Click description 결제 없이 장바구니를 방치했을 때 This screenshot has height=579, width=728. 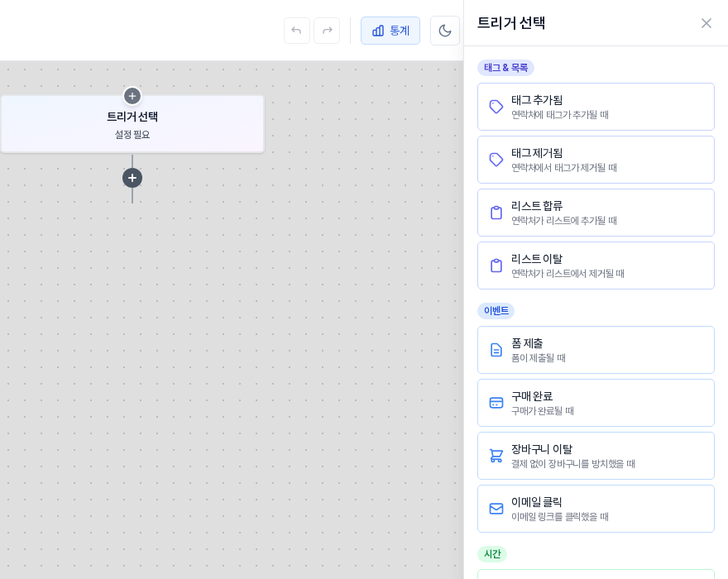pyautogui.click(x=573, y=464)
